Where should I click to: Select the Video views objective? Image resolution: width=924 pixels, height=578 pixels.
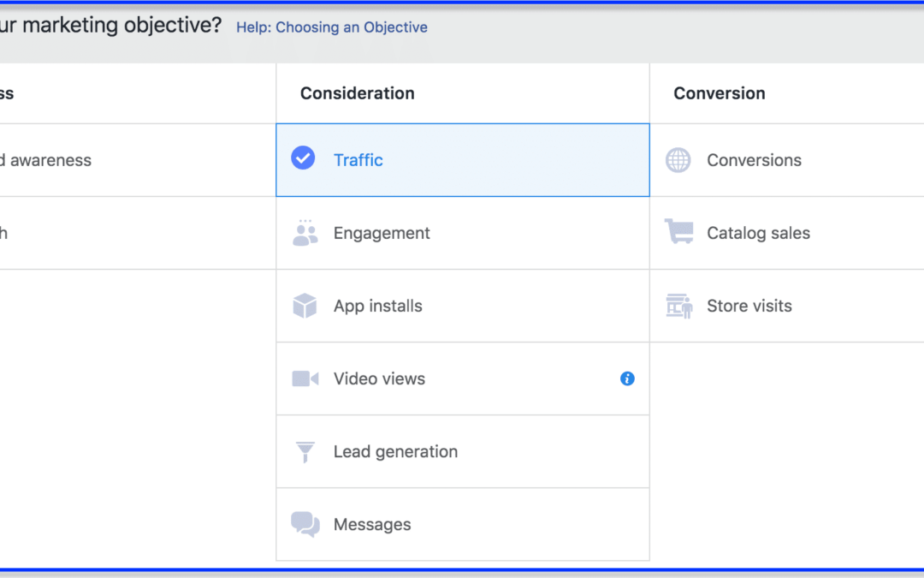coord(463,378)
